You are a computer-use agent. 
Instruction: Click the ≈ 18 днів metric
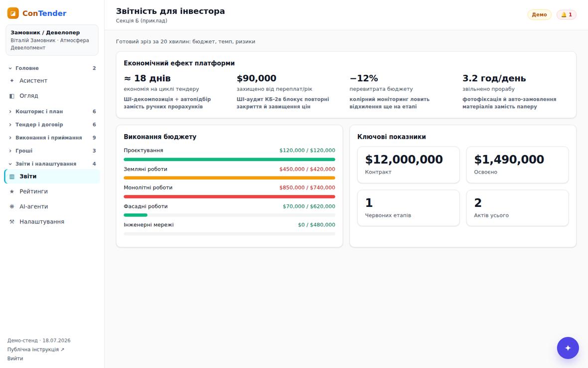click(147, 78)
